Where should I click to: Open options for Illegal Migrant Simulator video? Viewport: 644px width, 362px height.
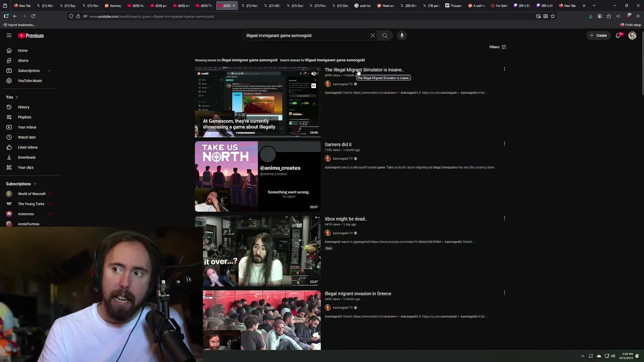504,69
